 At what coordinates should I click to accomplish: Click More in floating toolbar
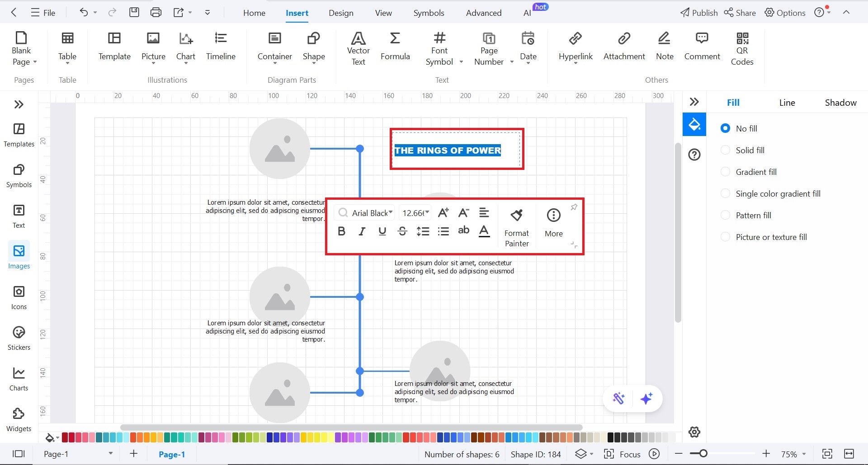pyautogui.click(x=553, y=223)
